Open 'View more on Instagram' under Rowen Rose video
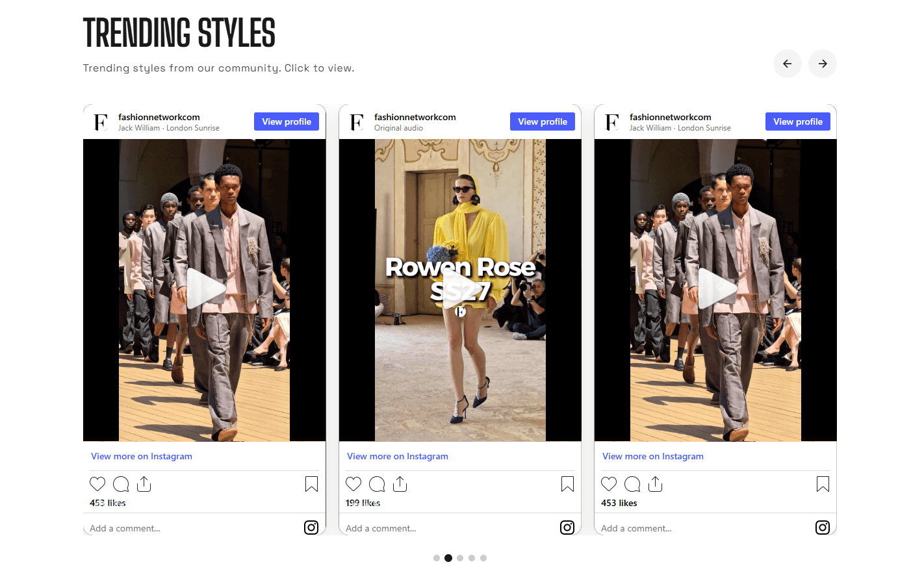This screenshot has width=924, height=586. [398, 456]
